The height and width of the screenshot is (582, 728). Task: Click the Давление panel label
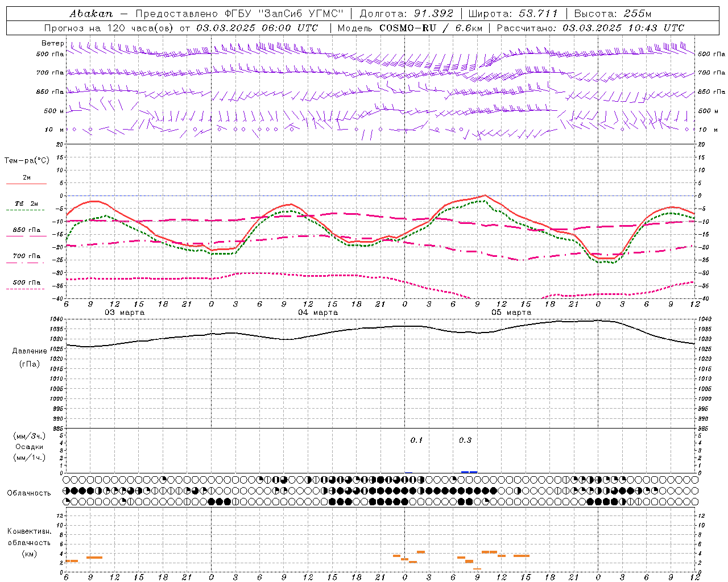tap(30, 351)
